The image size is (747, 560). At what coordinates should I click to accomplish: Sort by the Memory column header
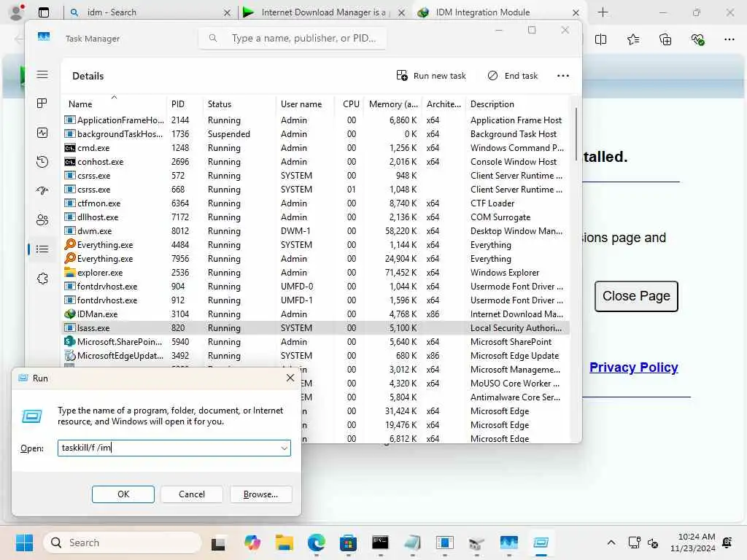pos(393,104)
